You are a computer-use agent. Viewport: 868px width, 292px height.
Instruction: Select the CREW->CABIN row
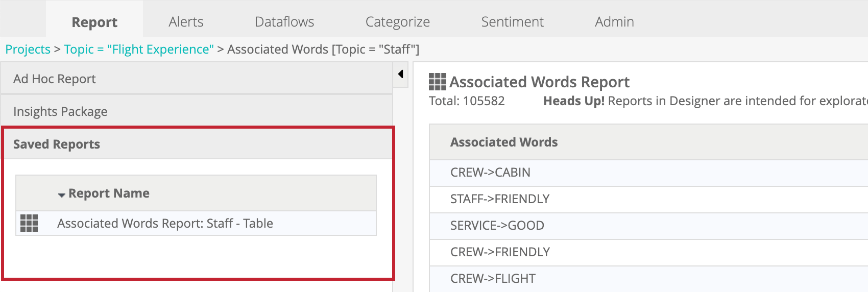[490, 173]
